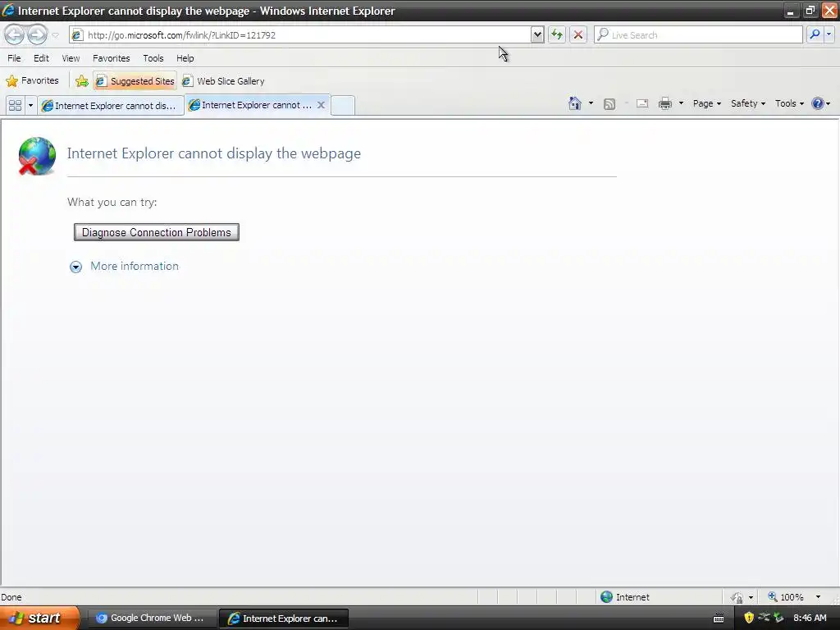Click the Done status bar text

[x=11, y=597]
